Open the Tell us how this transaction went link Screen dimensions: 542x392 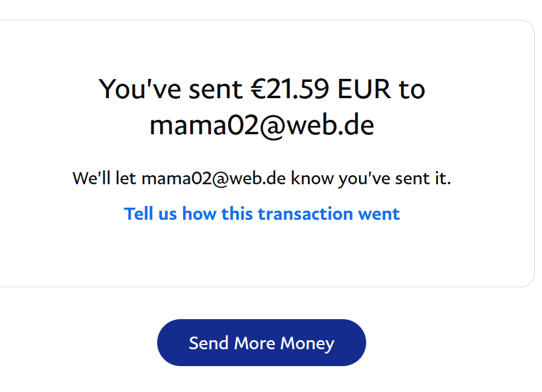click(x=261, y=214)
